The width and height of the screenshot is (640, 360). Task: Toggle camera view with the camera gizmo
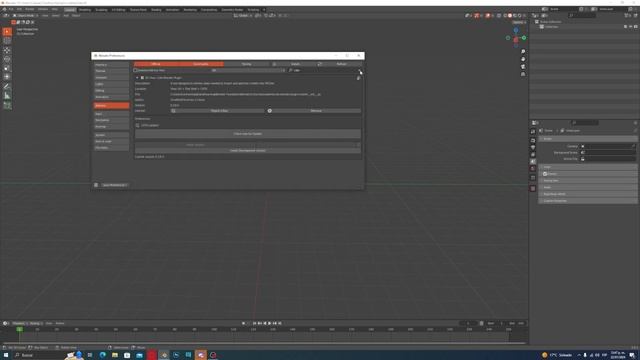pos(523,67)
